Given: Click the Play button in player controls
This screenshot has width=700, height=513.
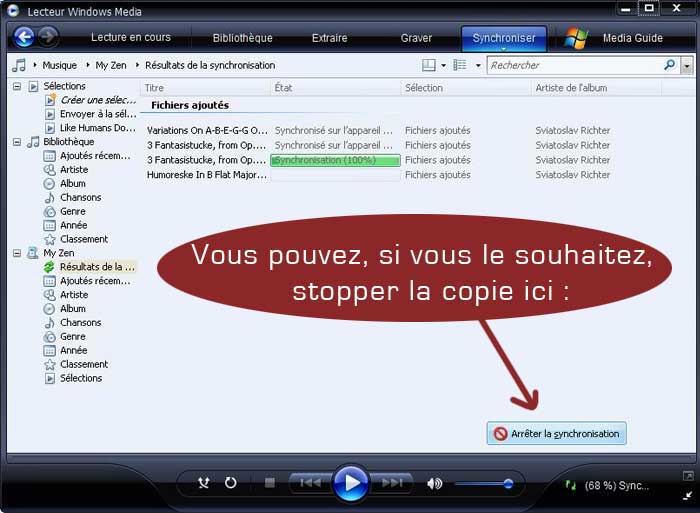Looking at the screenshot, I should 350,483.
